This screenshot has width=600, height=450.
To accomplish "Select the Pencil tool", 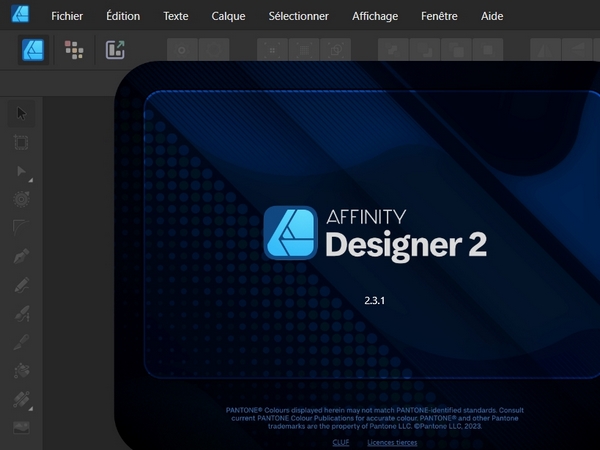I will pos(21,285).
